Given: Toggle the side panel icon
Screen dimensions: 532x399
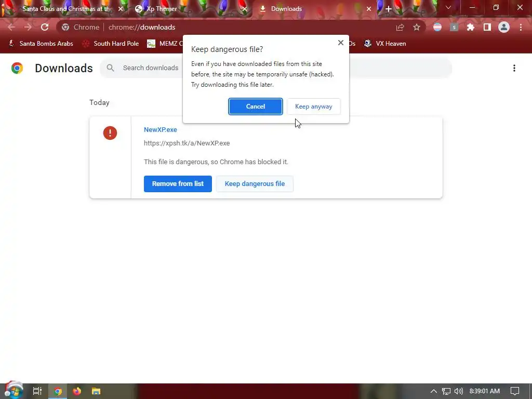Looking at the screenshot, I should 487,27.
